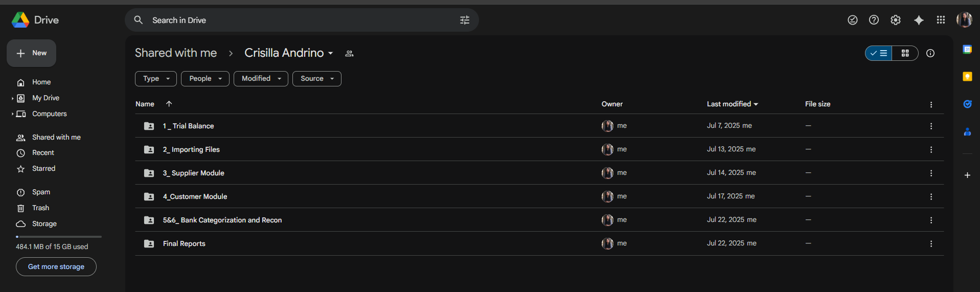Click the offline ready checkmark icon

coord(853,20)
